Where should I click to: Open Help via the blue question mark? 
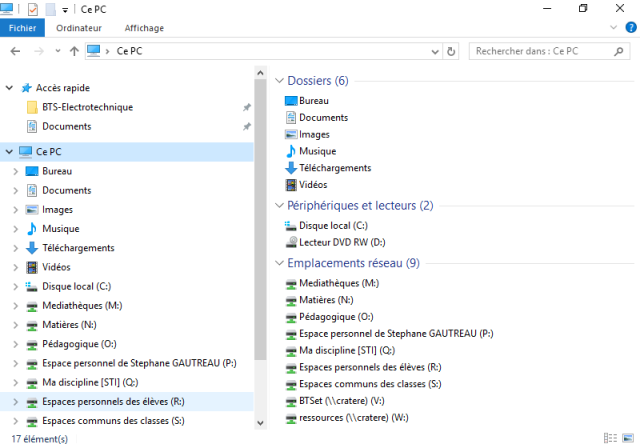[x=631, y=27]
